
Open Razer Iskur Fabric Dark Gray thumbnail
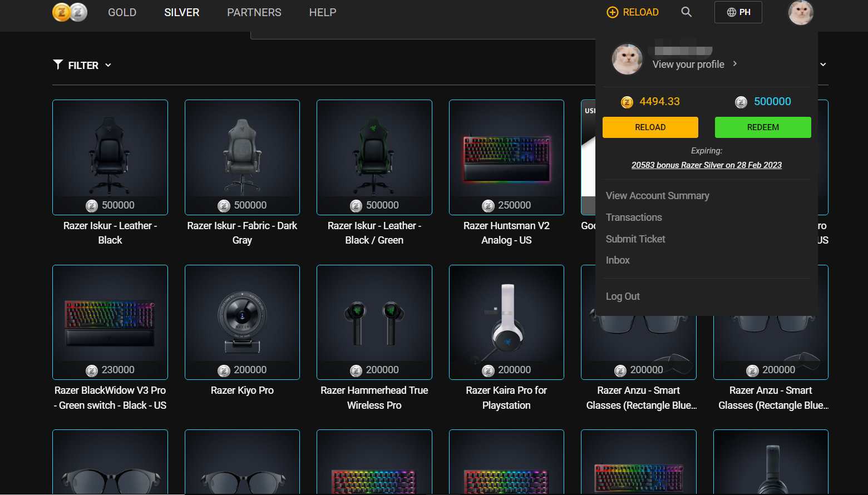(242, 157)
